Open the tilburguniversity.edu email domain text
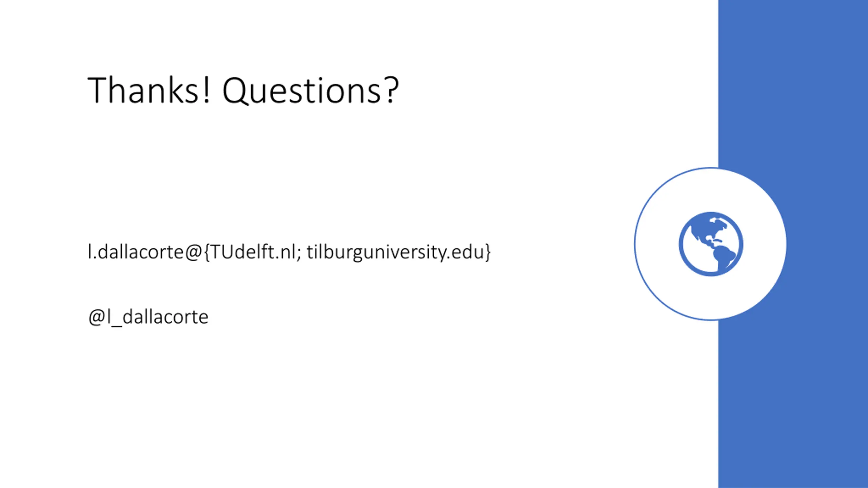This screenshot has width=868, height=488. 395,252
